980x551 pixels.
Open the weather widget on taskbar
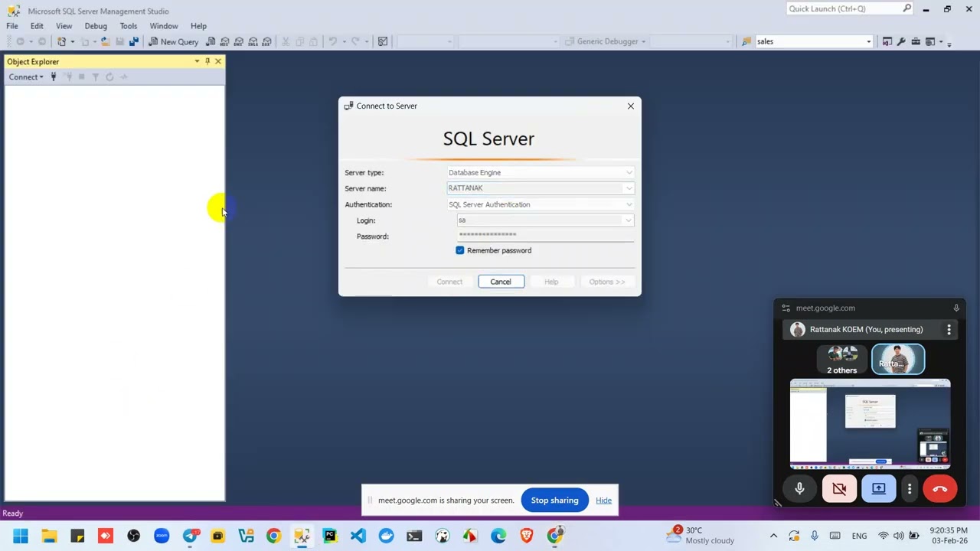pyautogui.click(x=700, y=535)
